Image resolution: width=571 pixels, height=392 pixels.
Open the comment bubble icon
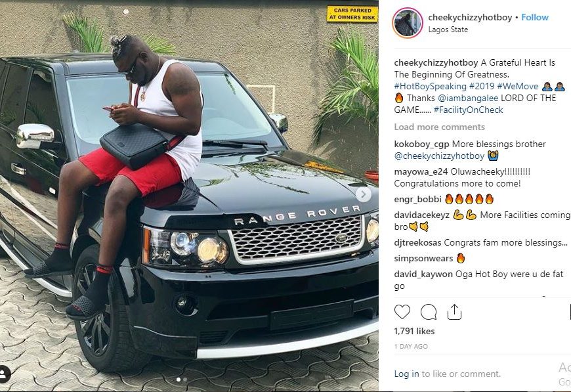(x=428, y=312)
